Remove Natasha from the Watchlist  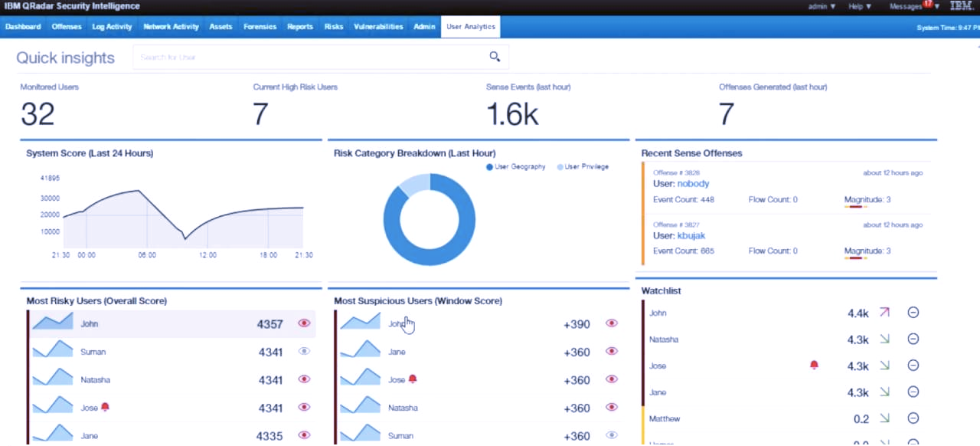click(x=913, y=339)
